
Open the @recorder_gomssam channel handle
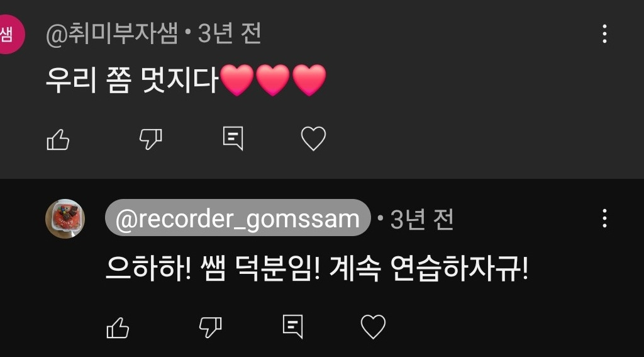(238, 218)
